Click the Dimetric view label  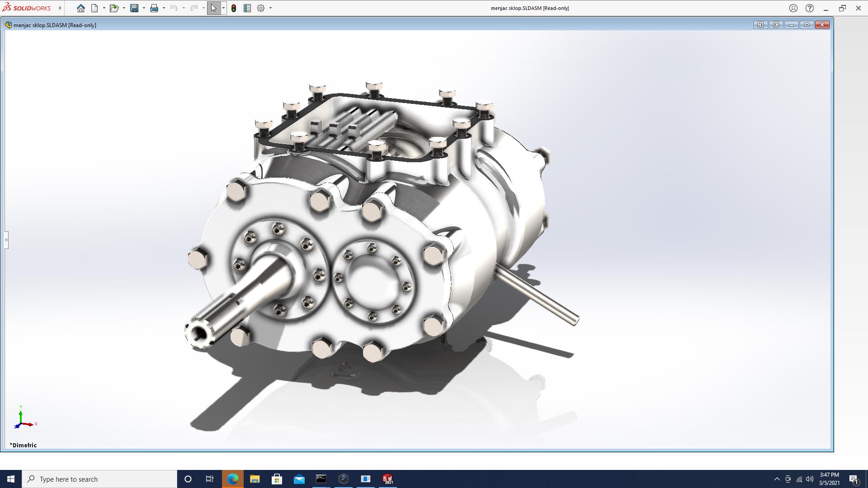24,445
